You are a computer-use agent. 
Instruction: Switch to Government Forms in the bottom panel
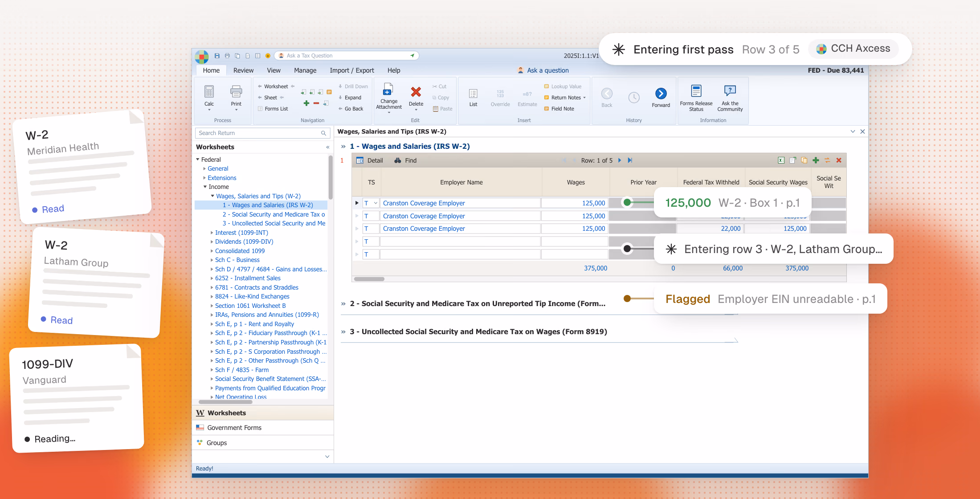point(263,428)
